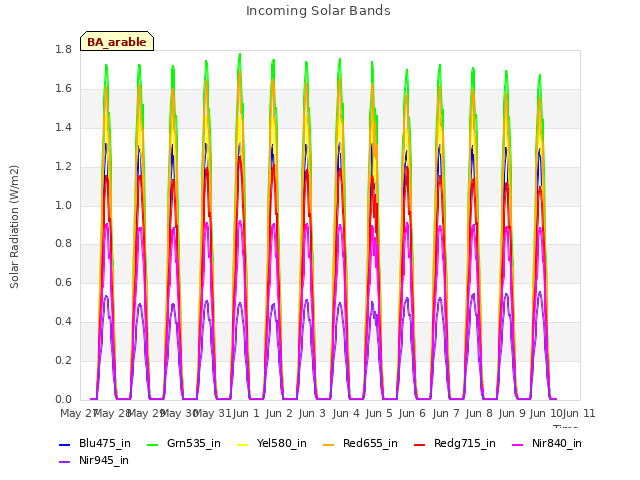Click the Jun 11 x-axis date label
This screenshot has height=480, width=640.
(579, 413)
